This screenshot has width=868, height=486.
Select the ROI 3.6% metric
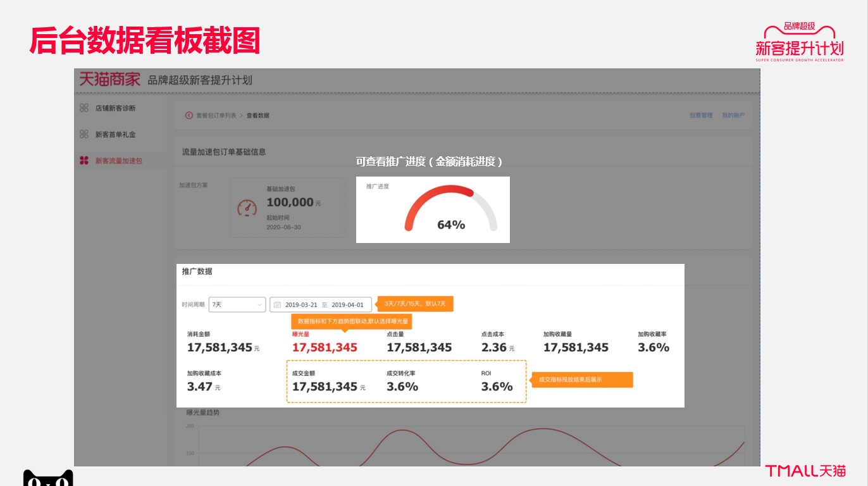coord(497,381)
